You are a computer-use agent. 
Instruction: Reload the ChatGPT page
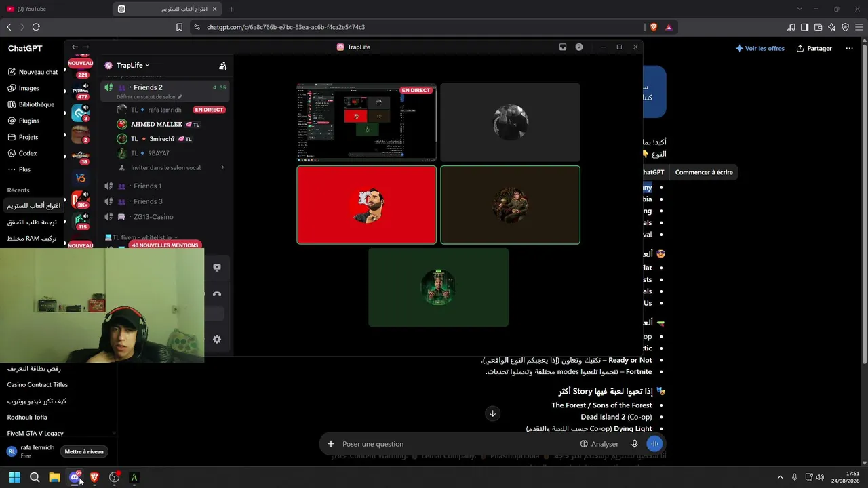36,27
